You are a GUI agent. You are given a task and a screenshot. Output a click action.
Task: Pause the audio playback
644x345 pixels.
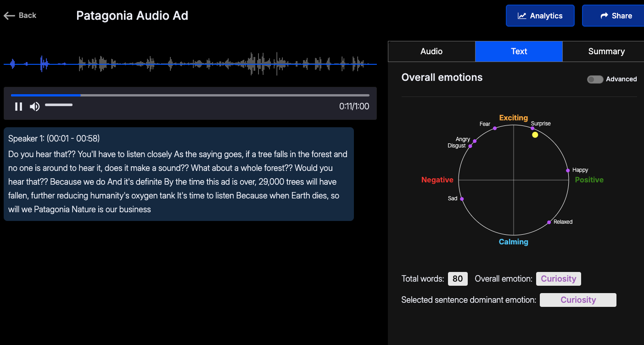coord(18,107)
